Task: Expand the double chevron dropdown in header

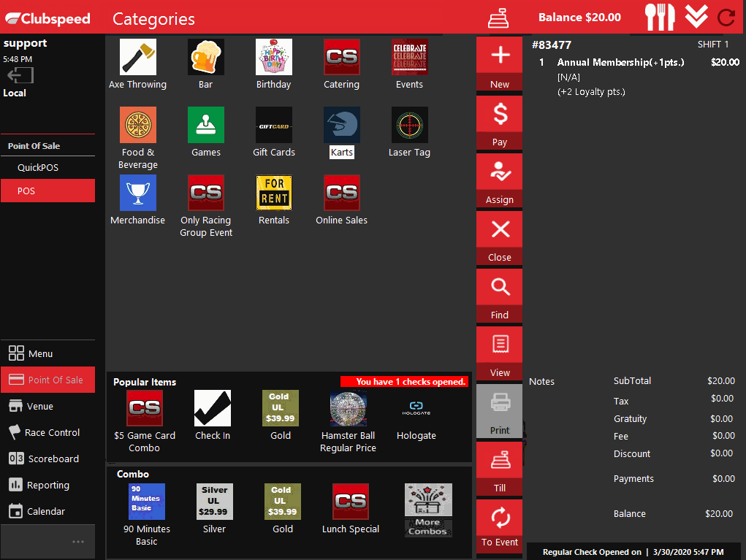Action: [696, 17]
